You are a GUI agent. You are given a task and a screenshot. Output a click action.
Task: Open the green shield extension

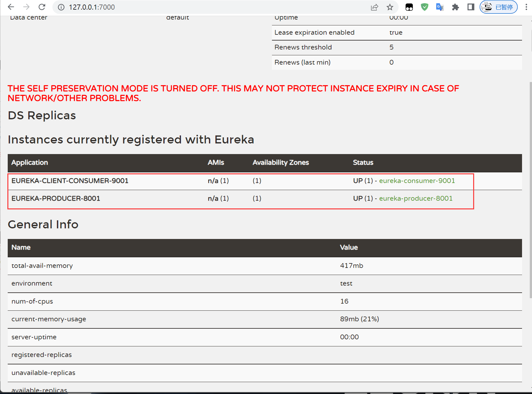pyautogui.click(x=425, y=7)
